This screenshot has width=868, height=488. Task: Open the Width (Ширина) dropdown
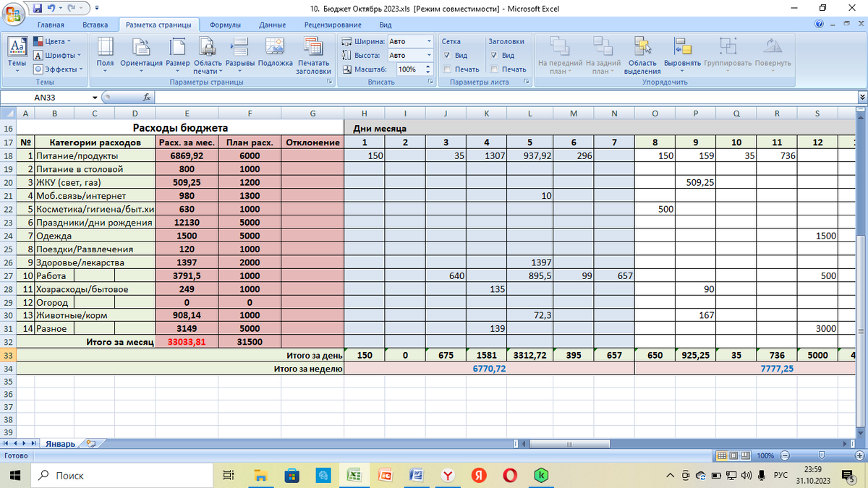point(429,41)
